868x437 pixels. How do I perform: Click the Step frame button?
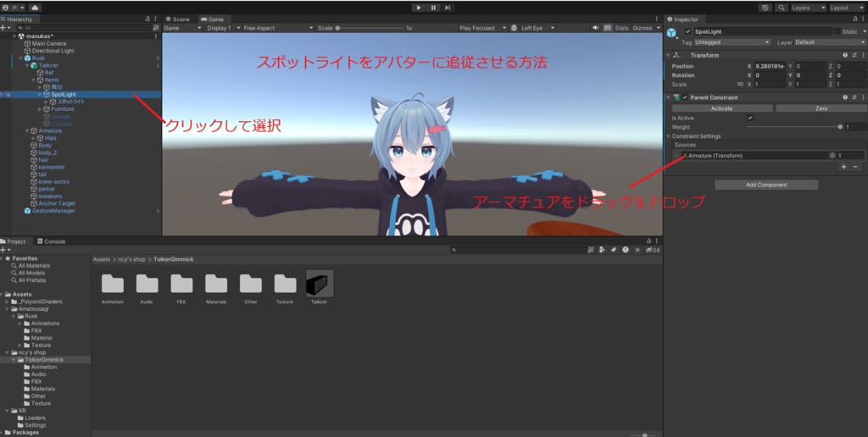click(x=448, y=8)
